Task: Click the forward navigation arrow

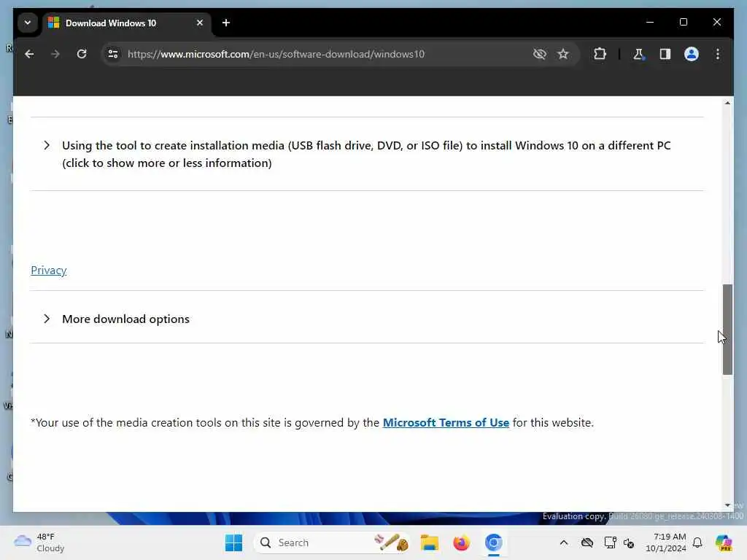Action: pos(55,54)
